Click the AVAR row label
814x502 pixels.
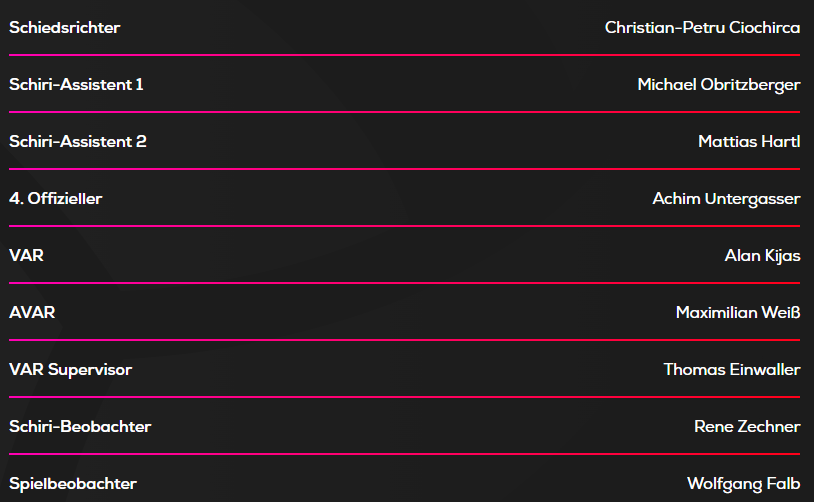pos(32,313)
